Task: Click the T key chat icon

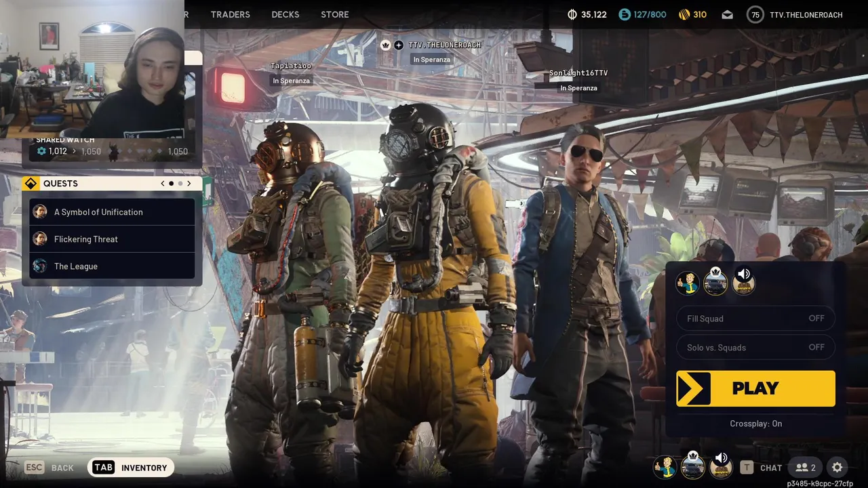Action: pos(747,467)
